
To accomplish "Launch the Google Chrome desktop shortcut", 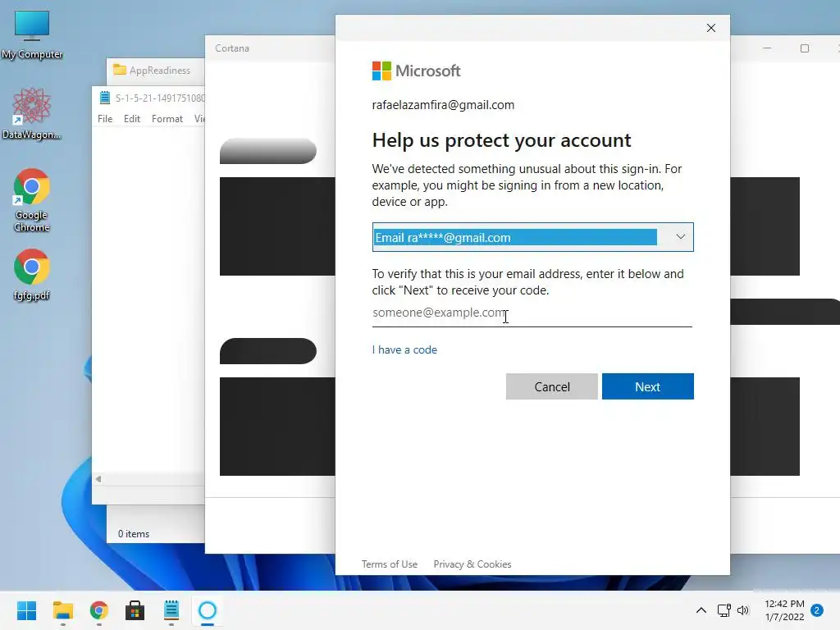I will (32, 200).
